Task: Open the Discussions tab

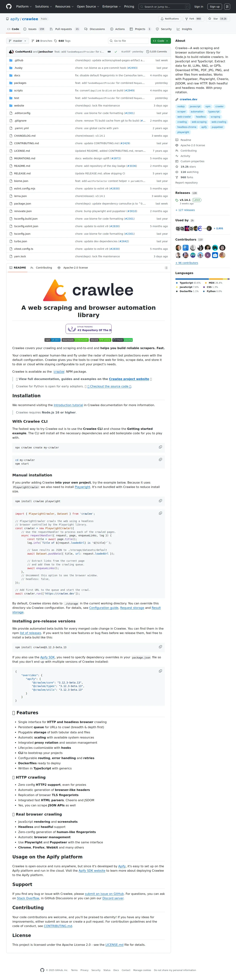Action: (94, 29)
